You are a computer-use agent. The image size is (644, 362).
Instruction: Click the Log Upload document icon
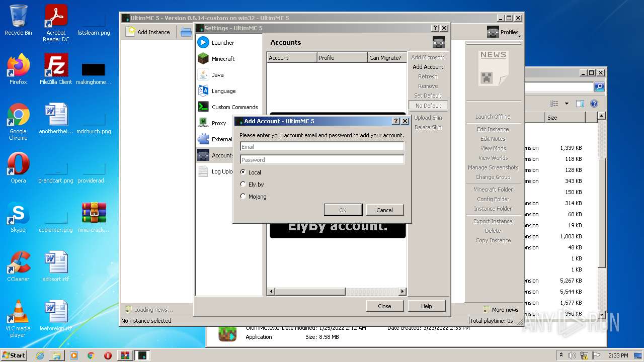point(203,171)
